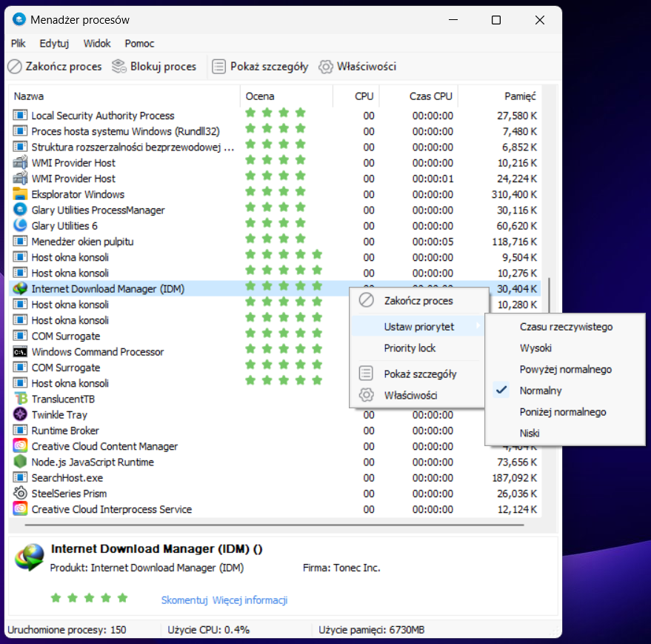Select the checked Normalny priority option
The height and width of the screenshot is (644, 651).
pyautogui.click(x=541, y=391)
